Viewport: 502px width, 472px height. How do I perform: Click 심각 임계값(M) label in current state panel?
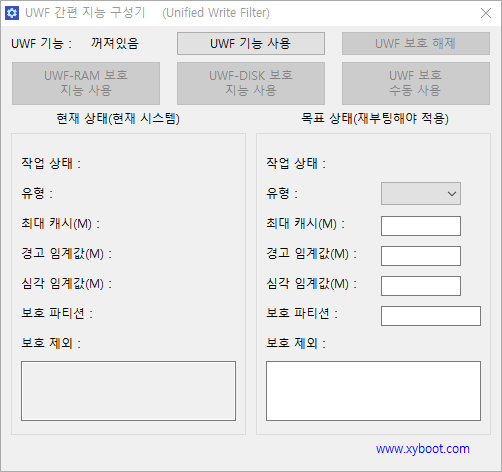(67, 284)
